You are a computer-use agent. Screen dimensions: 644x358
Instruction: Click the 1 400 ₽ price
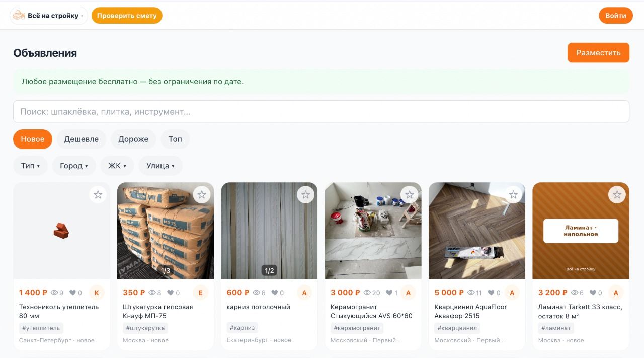click(33, 293)
